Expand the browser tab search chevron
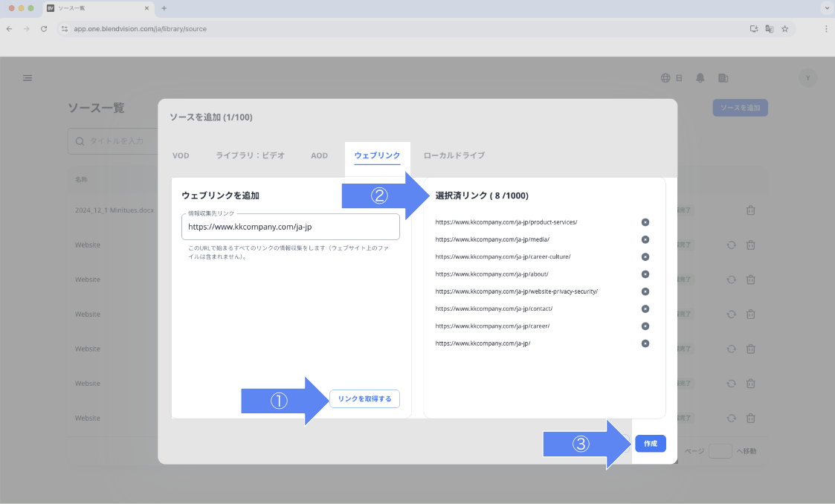The height and width of the screenshot is (504, 835). coord(827,8)
